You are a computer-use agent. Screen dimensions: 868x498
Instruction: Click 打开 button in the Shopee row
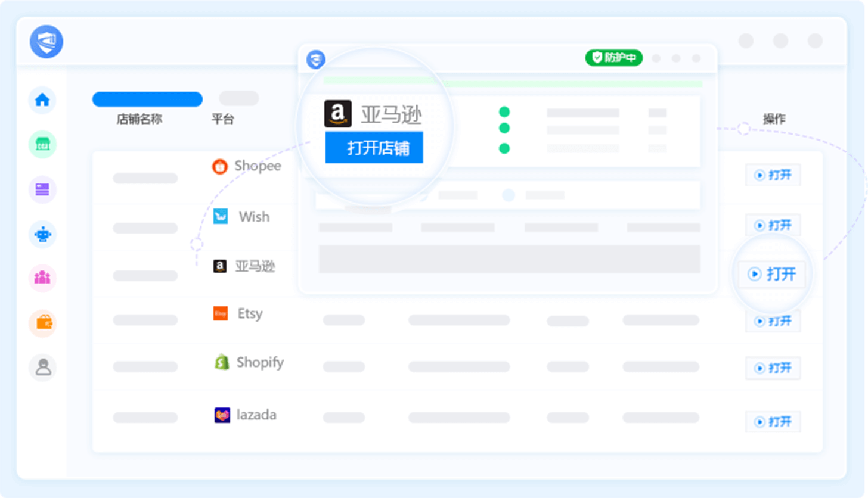click(x=773, y=175)
